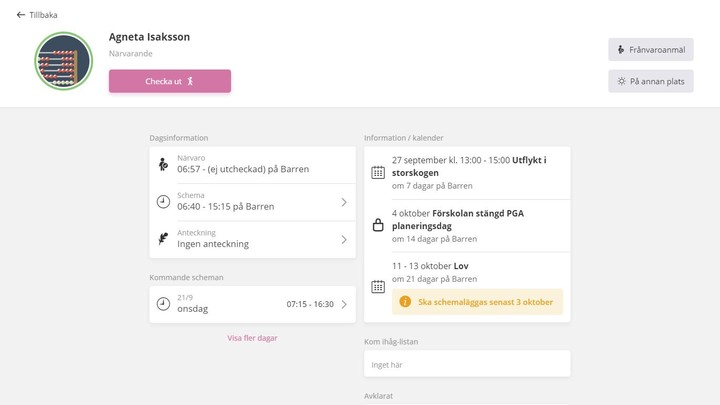Open Frånvaroanmäl absence report
This screenshot has width=720, height=405.
[x=651, y=50]
